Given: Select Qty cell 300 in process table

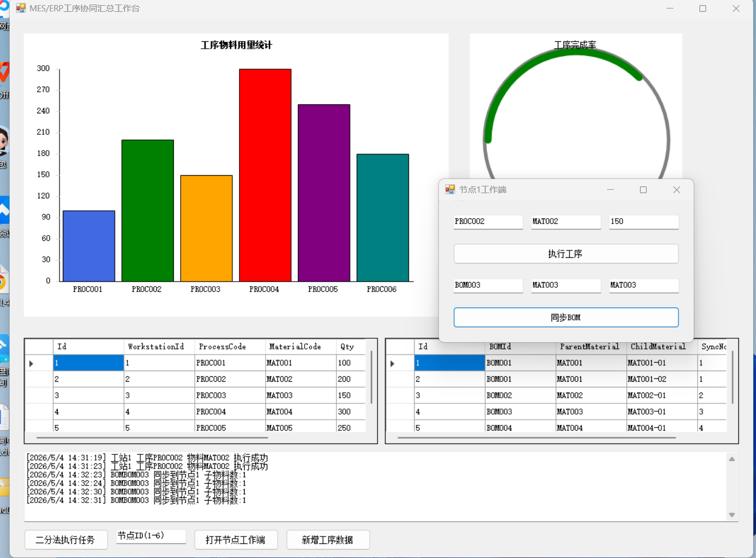Looking at the screenshot, I should coord(351,412).
